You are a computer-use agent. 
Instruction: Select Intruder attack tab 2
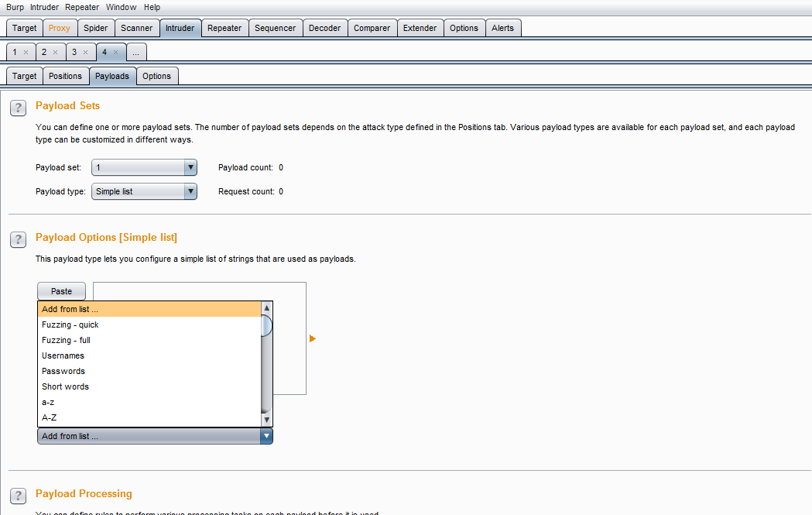point(45,53)
